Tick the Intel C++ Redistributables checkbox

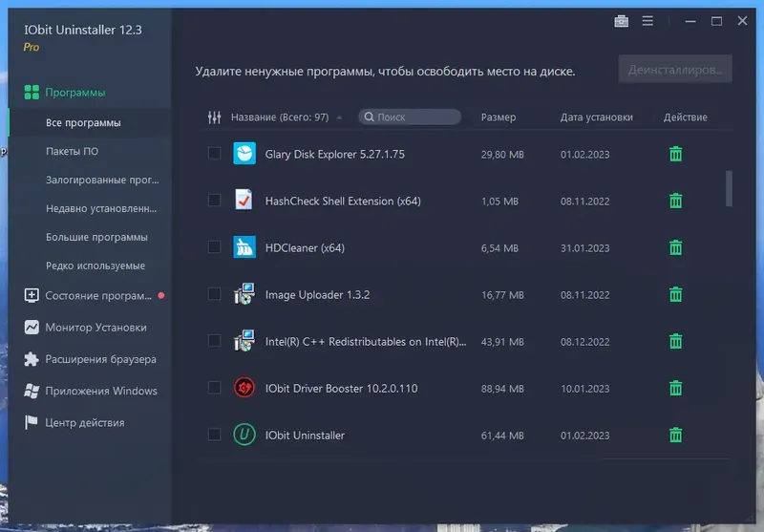click(214, 341)
